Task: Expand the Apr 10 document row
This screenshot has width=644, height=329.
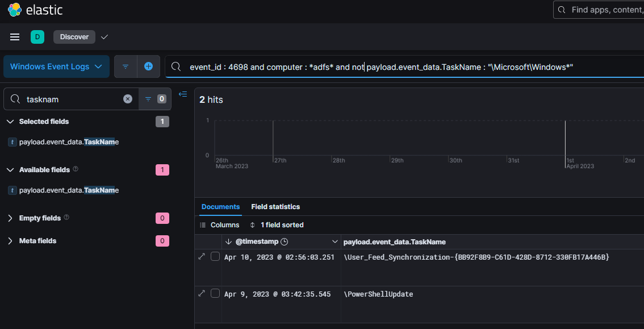Action: (202, 257)
